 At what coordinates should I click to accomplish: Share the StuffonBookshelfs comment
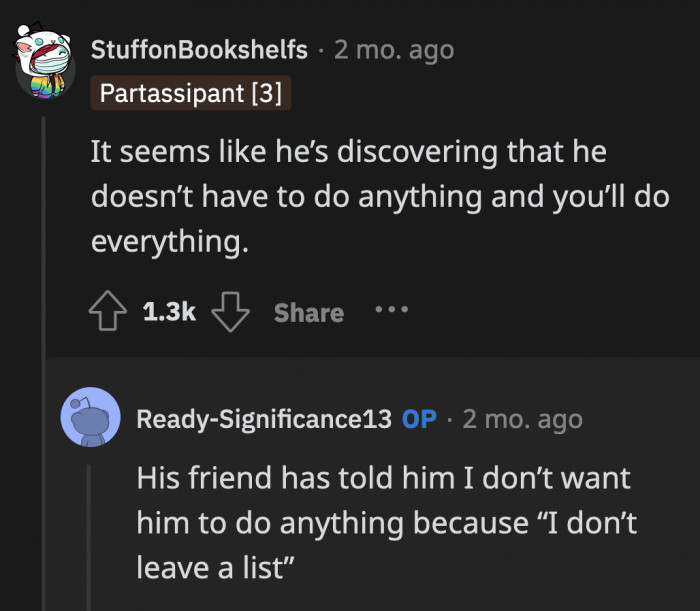click(309, 313)
